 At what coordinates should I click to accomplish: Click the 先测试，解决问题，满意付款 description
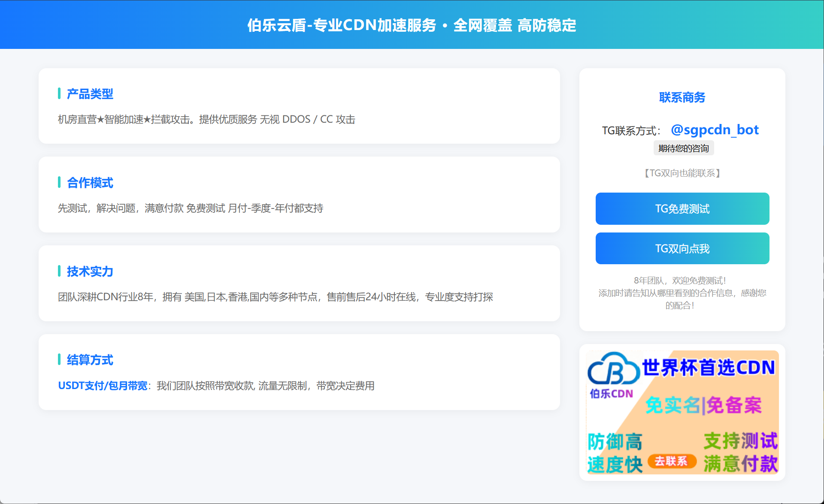click(x=191, y=208)
